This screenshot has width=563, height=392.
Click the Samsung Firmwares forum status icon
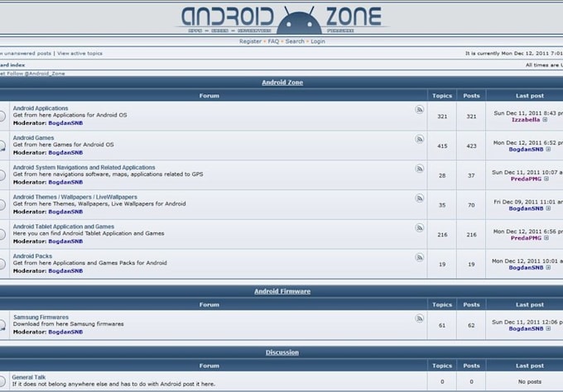click(2, 325)
